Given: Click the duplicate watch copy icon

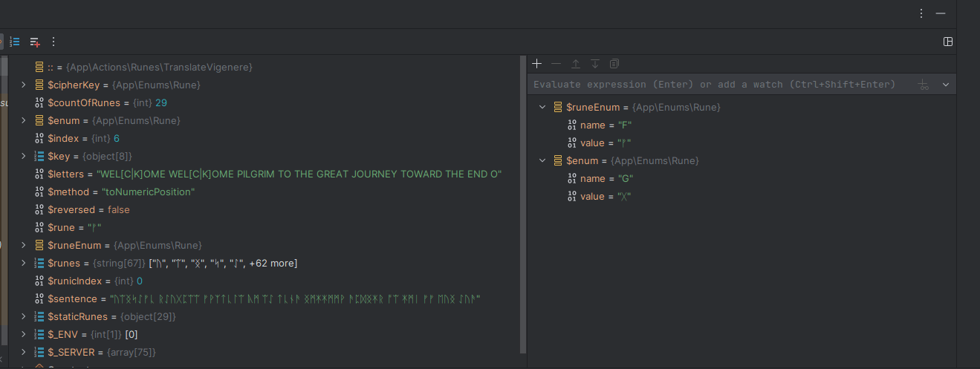Looking at the screenshot, I should [x=614, y=64].
